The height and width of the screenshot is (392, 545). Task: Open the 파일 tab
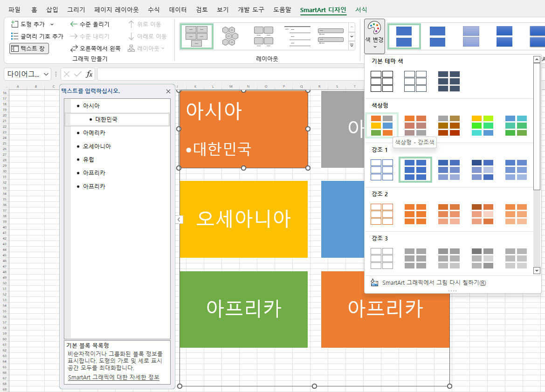(14, 10)
